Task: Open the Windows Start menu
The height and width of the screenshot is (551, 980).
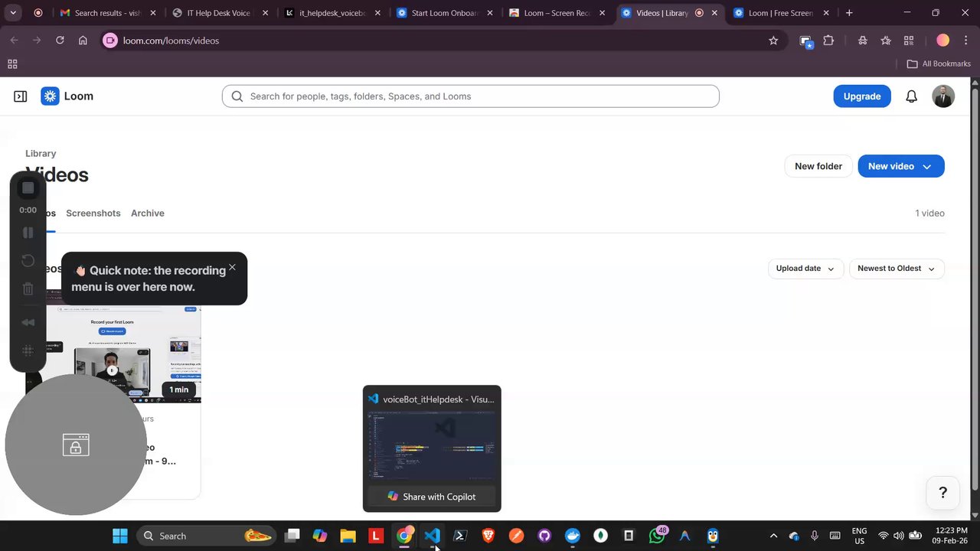Action: coord(120,536)
